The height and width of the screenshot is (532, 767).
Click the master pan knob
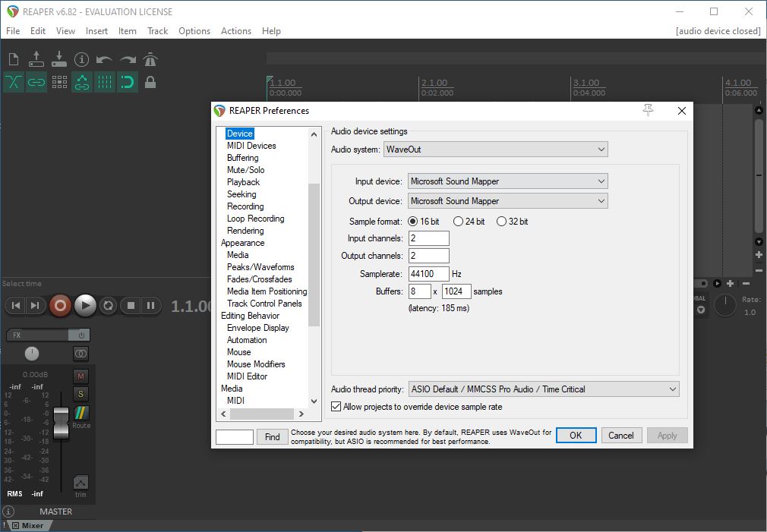(32, 353)
